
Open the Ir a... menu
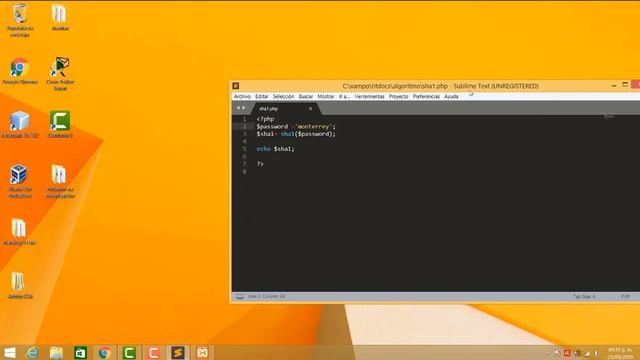344,97
